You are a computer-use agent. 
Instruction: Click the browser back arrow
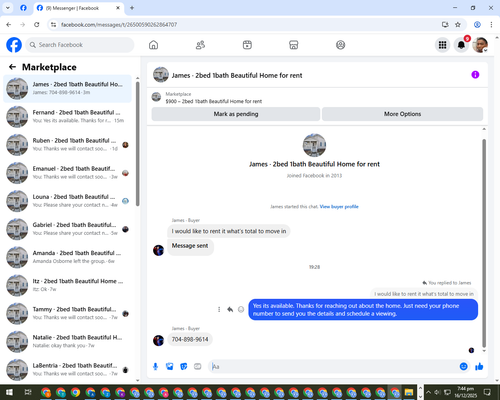(x=9, y=25)
